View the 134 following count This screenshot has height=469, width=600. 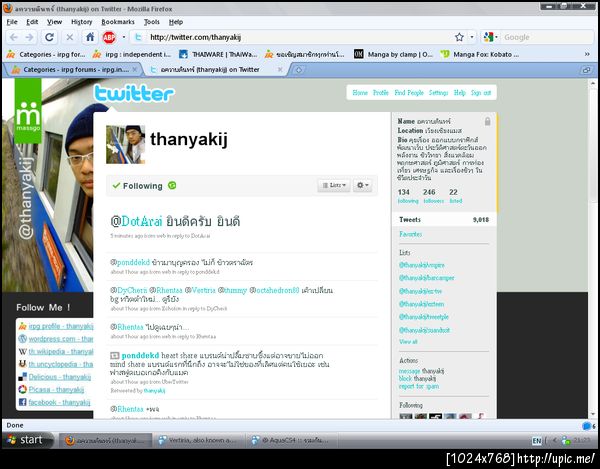(408, 195)
